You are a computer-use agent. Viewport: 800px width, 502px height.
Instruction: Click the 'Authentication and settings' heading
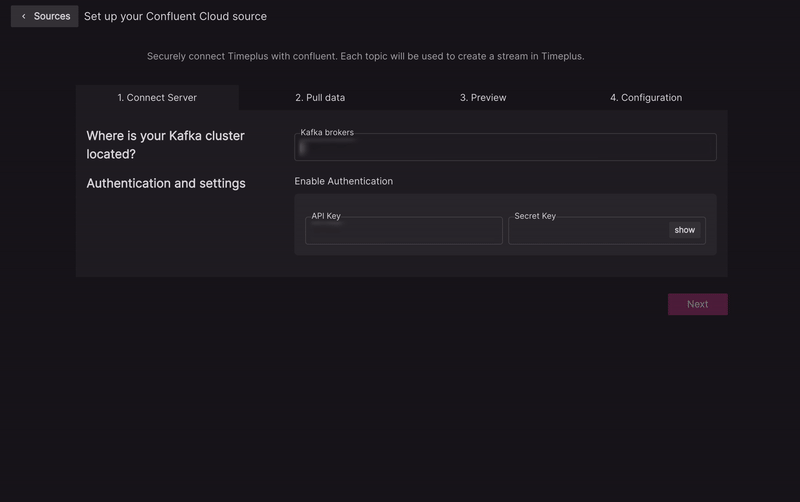coord(166,183)
